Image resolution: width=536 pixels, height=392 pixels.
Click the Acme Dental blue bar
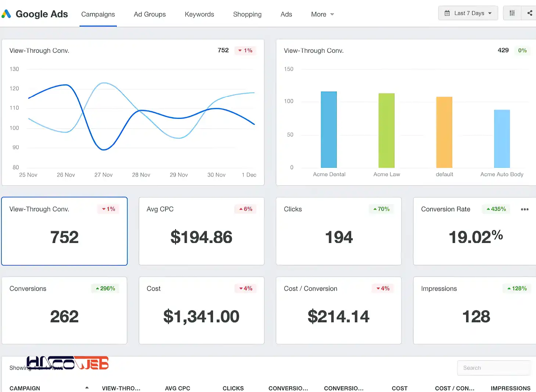click(329, 130)
